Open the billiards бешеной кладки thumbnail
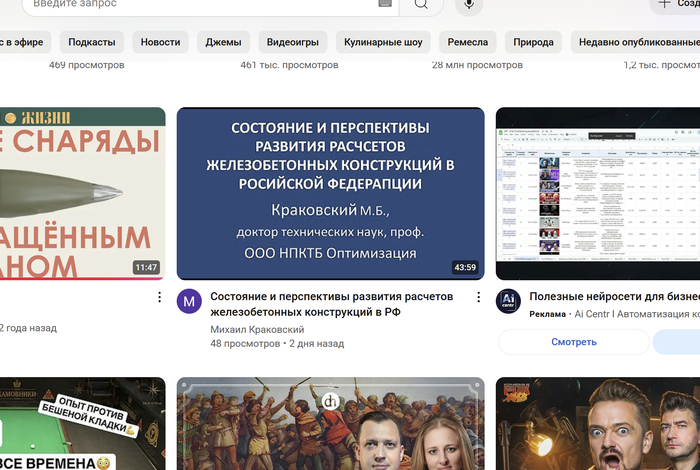The height and width of the screenshot is (470, 700). pyautogui.click(x=83, y=424)
